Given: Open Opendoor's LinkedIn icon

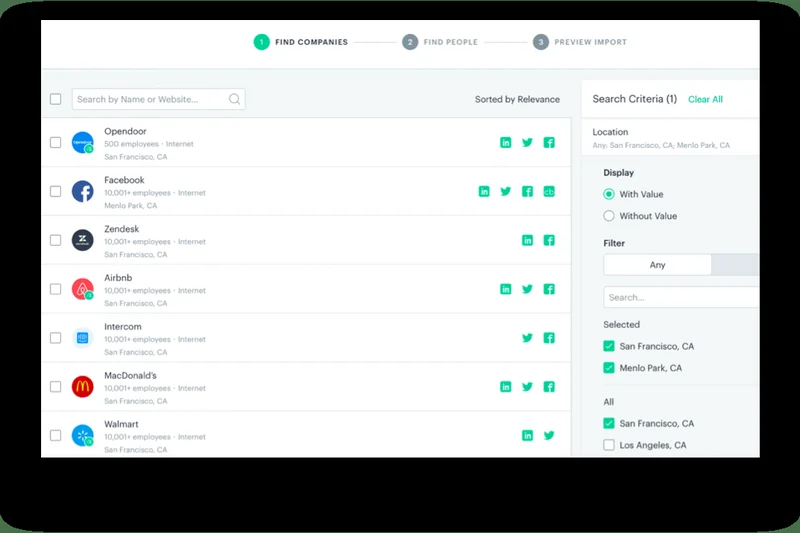Looking at the screenshot, I should pos(506,143).
